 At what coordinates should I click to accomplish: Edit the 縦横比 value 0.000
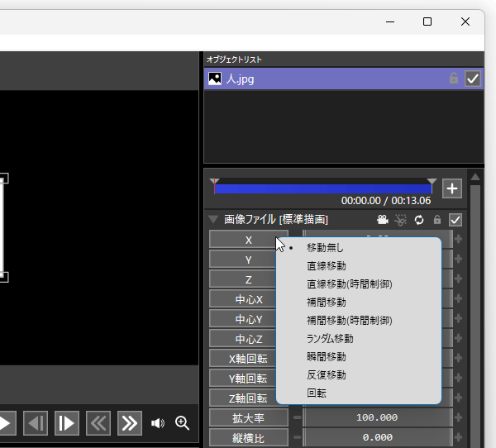[377, 437]
